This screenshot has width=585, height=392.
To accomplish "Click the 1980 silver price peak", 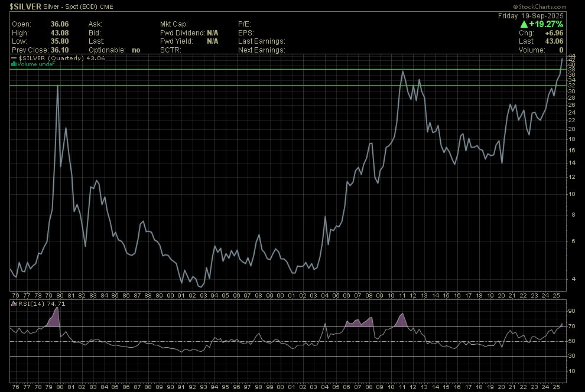I will tap(57, 86).
